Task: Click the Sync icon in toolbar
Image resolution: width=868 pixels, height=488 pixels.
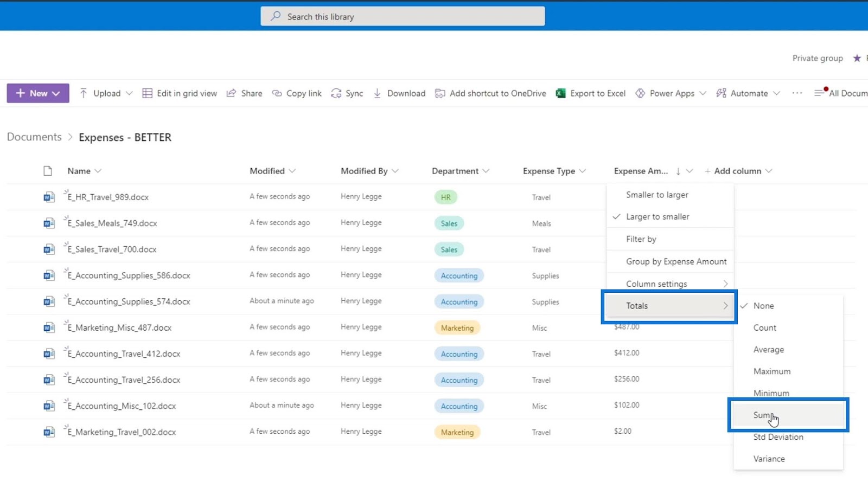Action: click(336, 93)
